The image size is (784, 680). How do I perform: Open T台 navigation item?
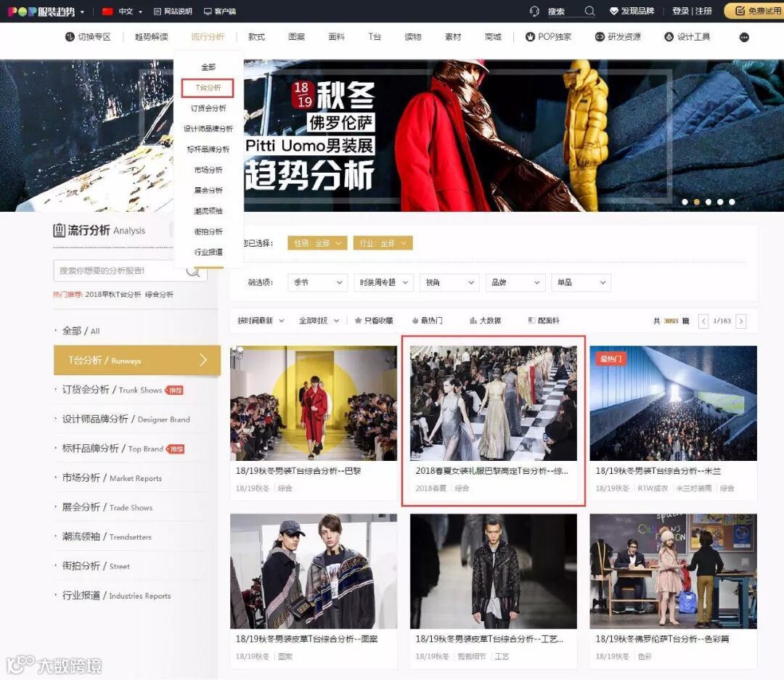(375, 37)
